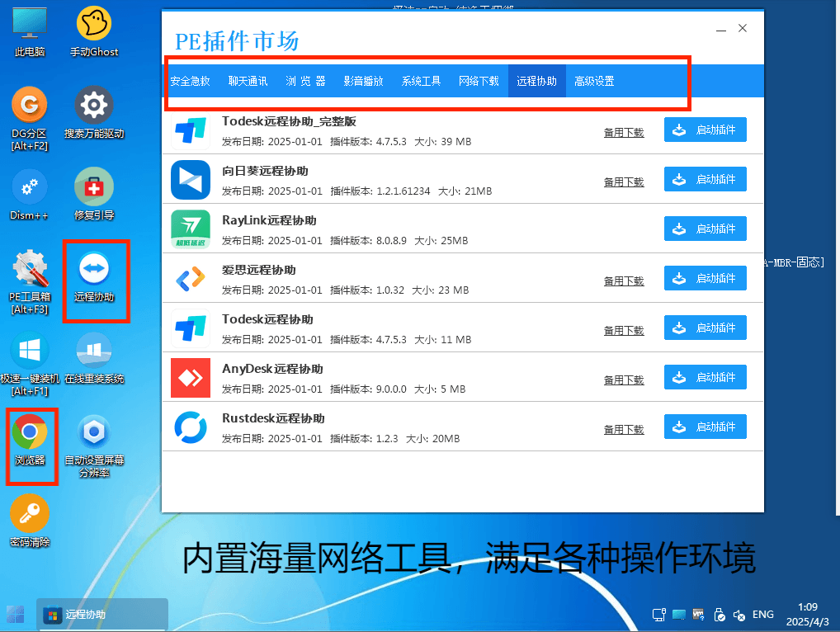The width and height of the screenshot is (840, 632).
Task: Launch 自动设置屏幕分辨率 icon
Action: (x=94, y=446)
